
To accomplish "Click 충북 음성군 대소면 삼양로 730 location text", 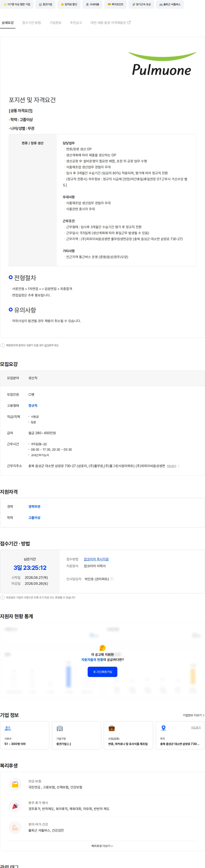I will click(180, 744).
